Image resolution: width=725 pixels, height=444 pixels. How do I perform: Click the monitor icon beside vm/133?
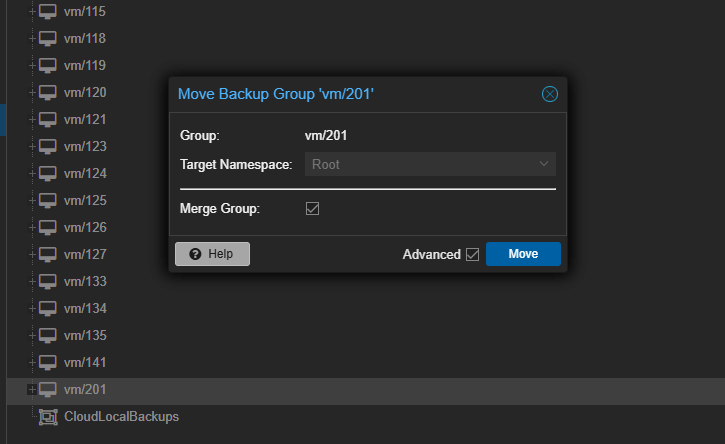click(47, 282)
